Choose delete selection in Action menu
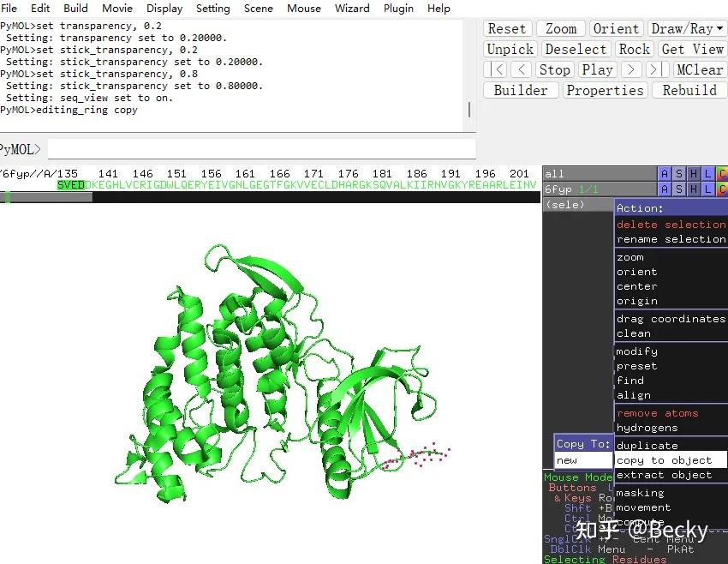Screen dimensions: 728x564 [671, 225]
